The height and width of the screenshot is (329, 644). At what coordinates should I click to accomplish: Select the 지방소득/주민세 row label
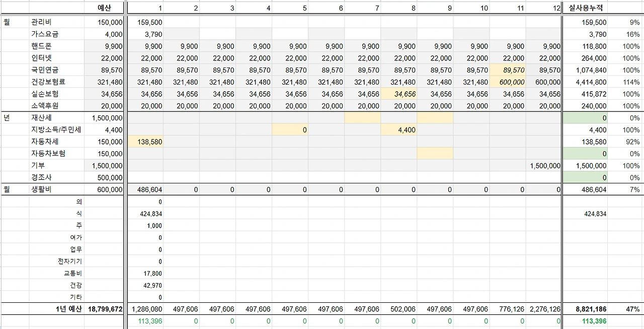pyautogui.click(x=56, y=129)
